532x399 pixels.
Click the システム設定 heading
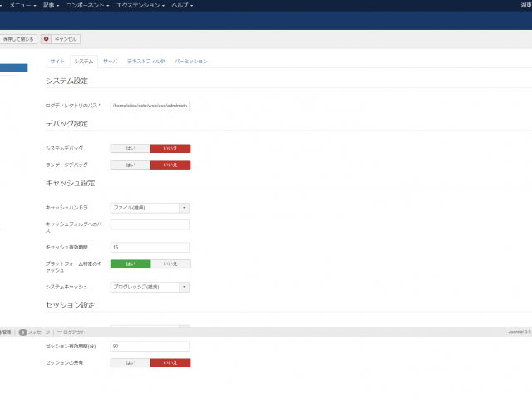click(x=66, y=81)
